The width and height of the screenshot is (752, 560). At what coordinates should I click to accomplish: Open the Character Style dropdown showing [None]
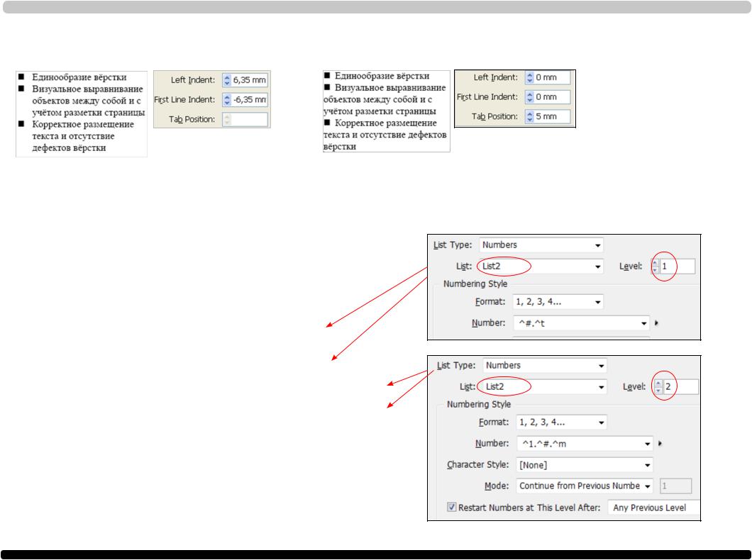[x=585, y=465]
